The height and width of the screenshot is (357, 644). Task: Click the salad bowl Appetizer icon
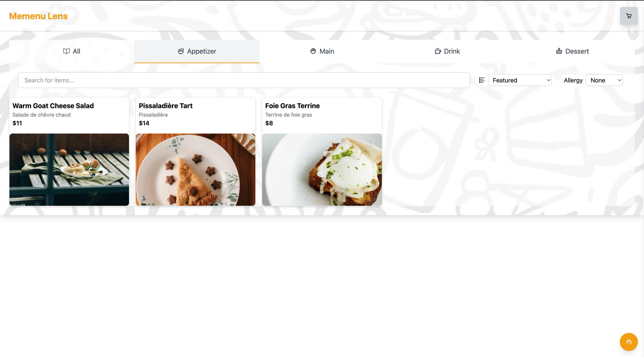pyautogui.click(x=181, y=51)
